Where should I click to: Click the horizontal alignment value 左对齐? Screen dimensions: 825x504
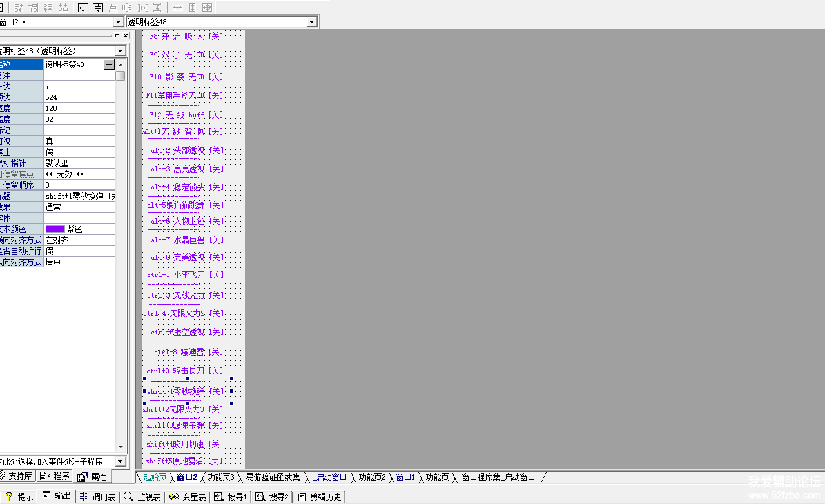79,240
